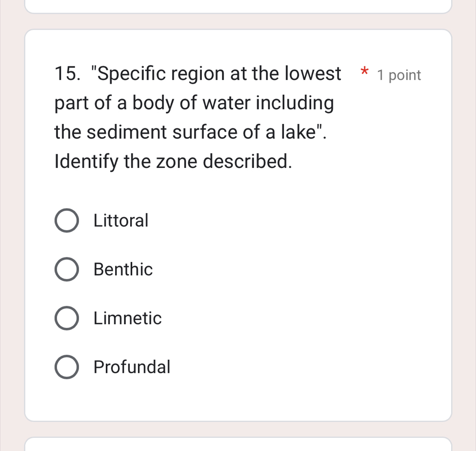The width and height of the screenshot is (476, 451).
Task: Click the "Limnetic" option label text
Action: click(128, 318)
